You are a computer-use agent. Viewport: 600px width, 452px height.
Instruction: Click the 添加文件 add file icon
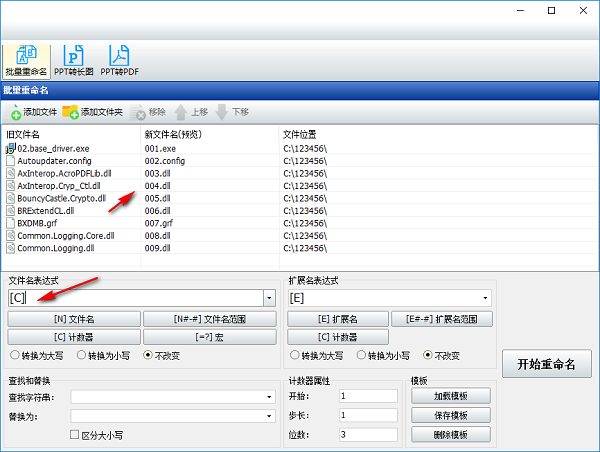(17, 112)
